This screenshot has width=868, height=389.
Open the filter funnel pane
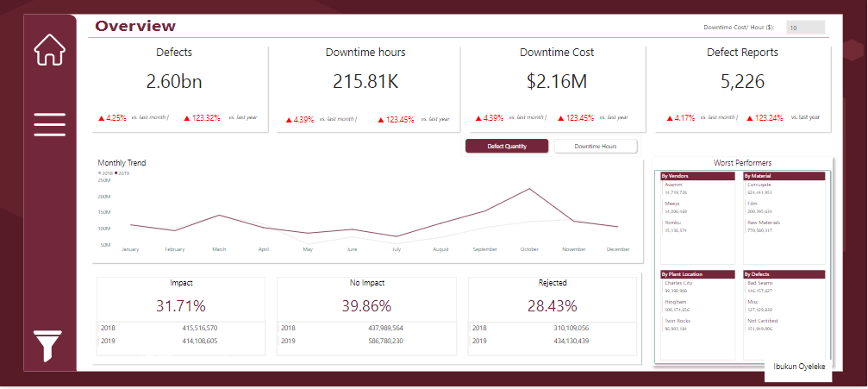click(x=47, y=346)
